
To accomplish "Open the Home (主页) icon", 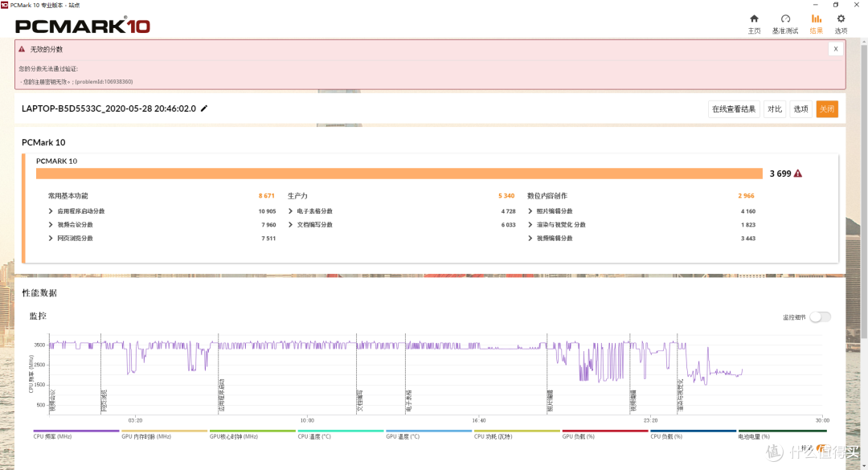I will point(754,18).
